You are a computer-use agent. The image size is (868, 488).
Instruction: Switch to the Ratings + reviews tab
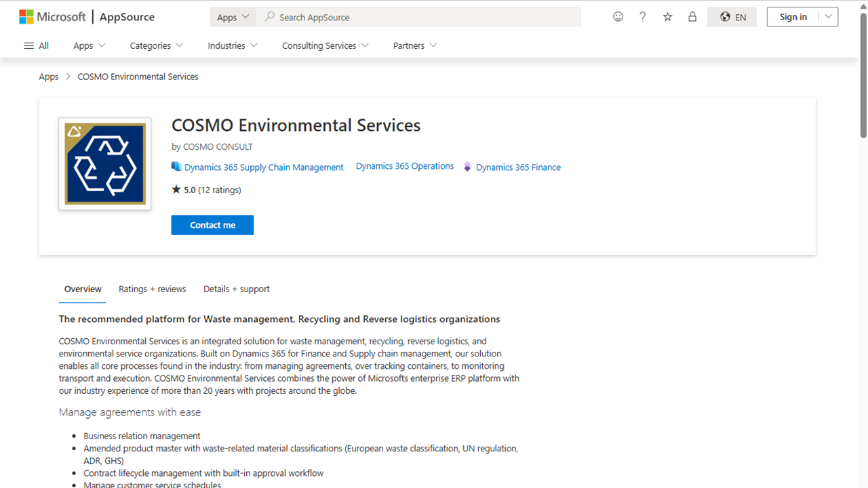(152, 289)
